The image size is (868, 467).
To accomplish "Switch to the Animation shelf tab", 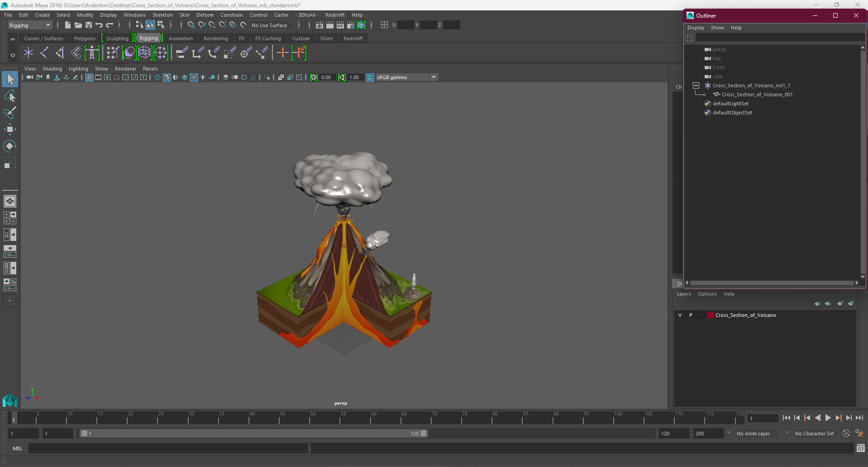I will 181,38.
